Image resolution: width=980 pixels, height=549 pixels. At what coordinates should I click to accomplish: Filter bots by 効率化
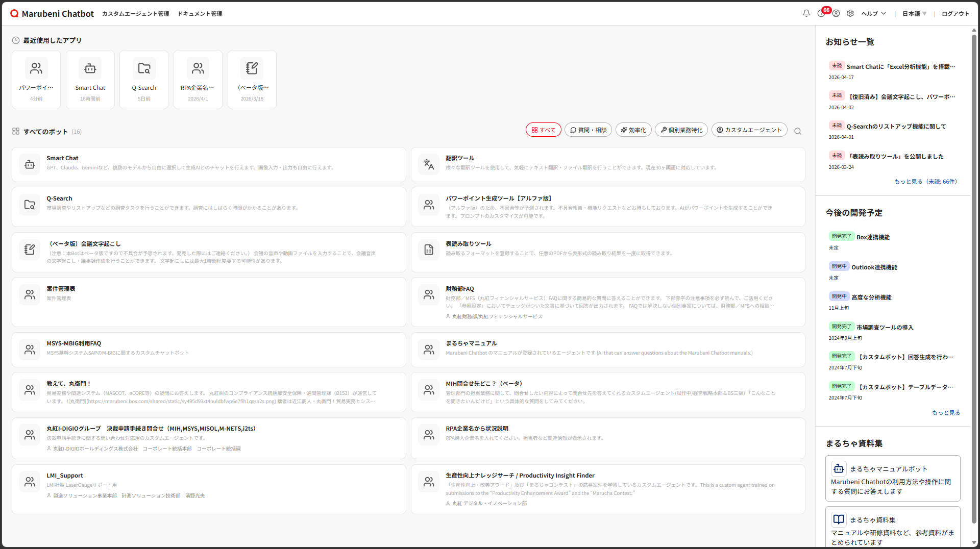pyautogui.click(x=633, y=130)
